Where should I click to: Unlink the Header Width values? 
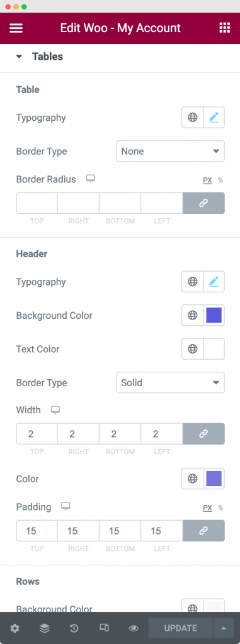pos(203,434)
